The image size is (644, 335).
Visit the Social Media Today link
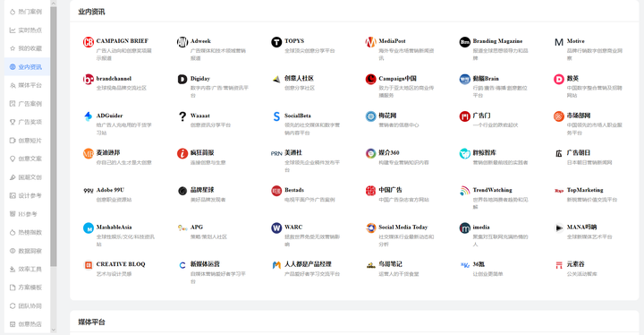[402, 228]
